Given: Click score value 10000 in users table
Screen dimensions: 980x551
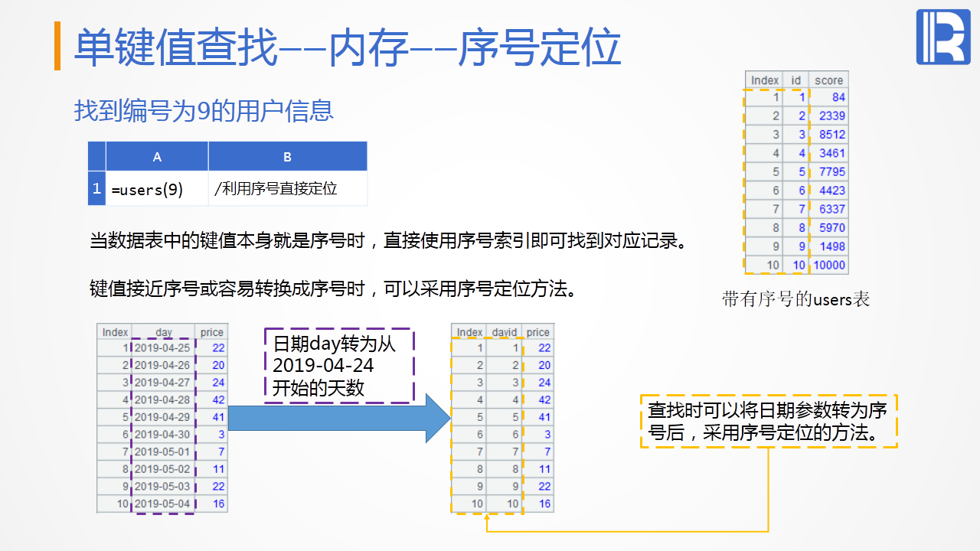Looking at the screenshot, I should point(828,265).
